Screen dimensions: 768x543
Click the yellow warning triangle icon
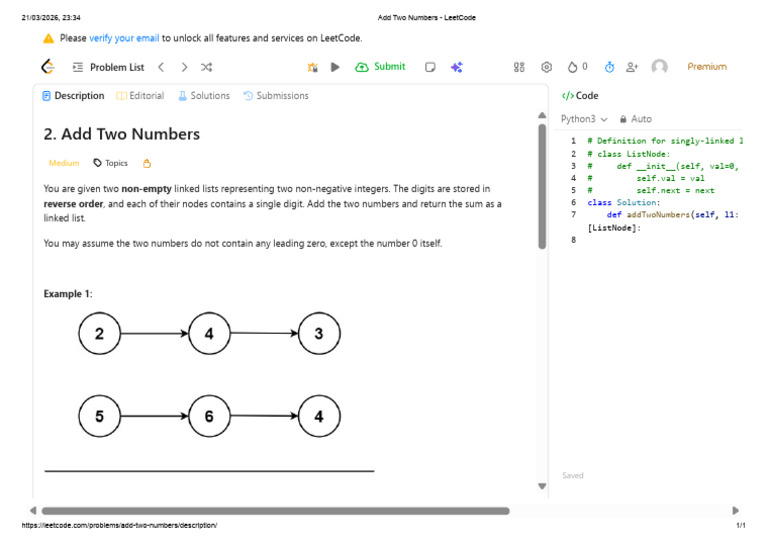point(48,38)
